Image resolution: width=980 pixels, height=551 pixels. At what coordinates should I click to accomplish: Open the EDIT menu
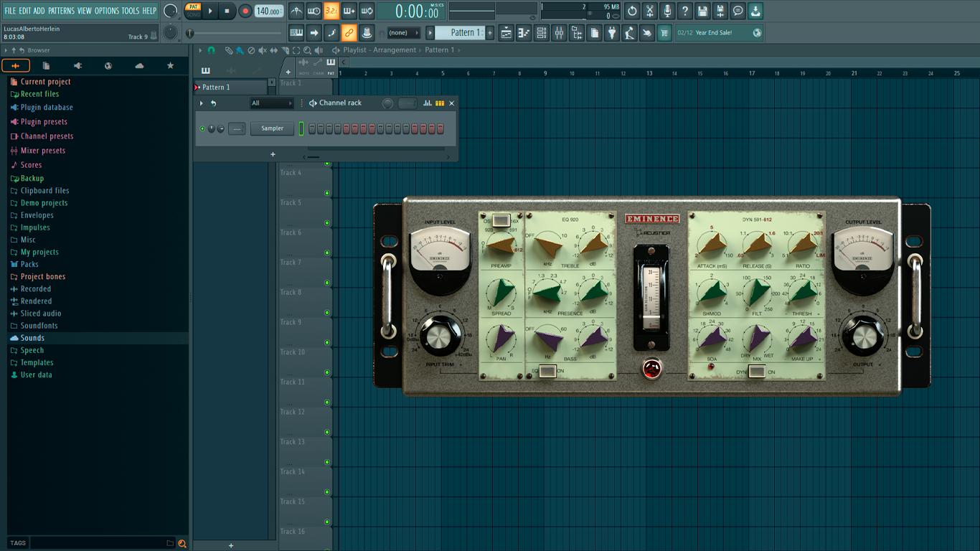[25, 11]
